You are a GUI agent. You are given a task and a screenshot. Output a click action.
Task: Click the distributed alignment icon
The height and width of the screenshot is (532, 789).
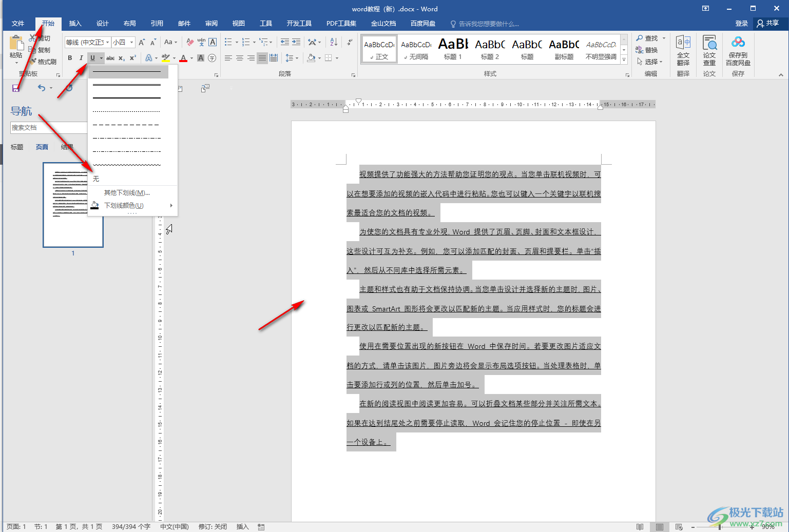click(x=274, y=58)
